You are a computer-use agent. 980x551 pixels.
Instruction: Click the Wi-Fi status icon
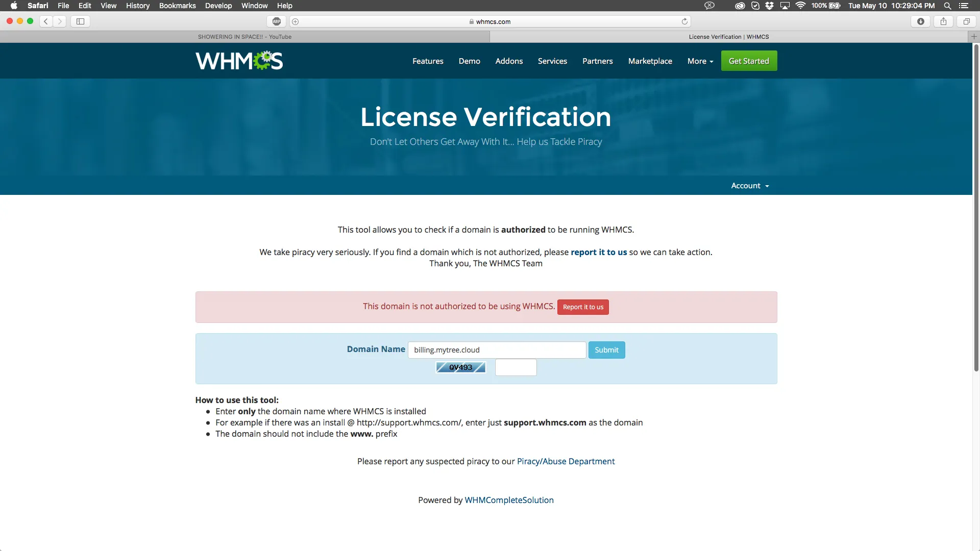pos(800,6)
